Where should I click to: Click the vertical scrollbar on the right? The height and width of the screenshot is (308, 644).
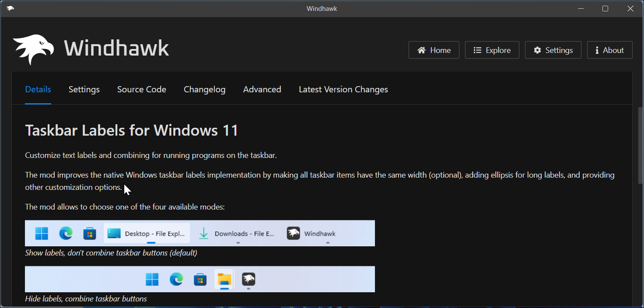tap(640, 144)
